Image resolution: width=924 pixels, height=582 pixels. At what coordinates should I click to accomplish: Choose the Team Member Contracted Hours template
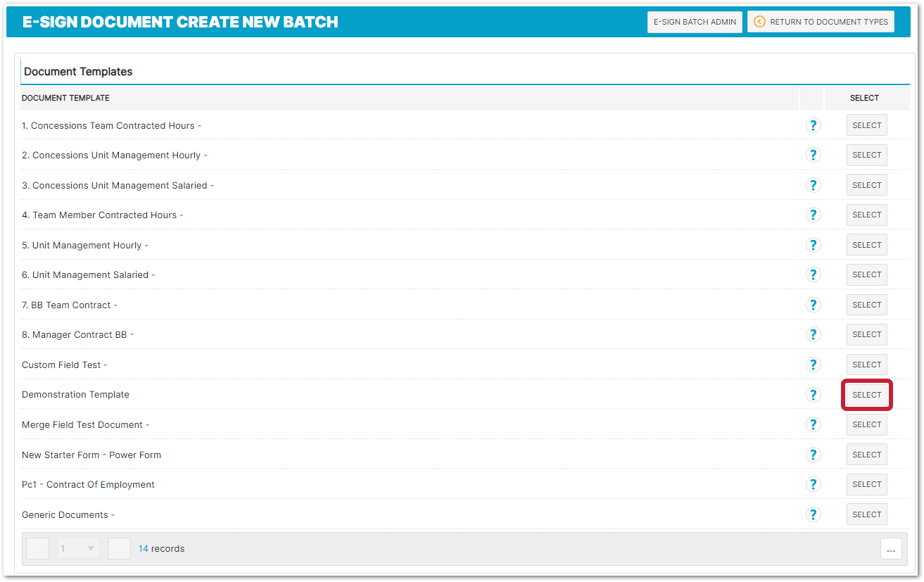(866, 215)
